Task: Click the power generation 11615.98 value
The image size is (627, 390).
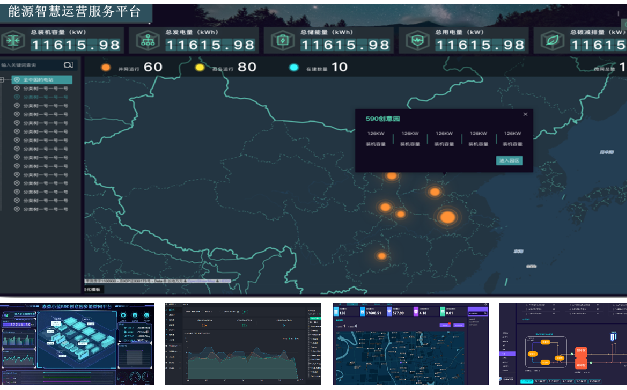Action: point(211,45)
